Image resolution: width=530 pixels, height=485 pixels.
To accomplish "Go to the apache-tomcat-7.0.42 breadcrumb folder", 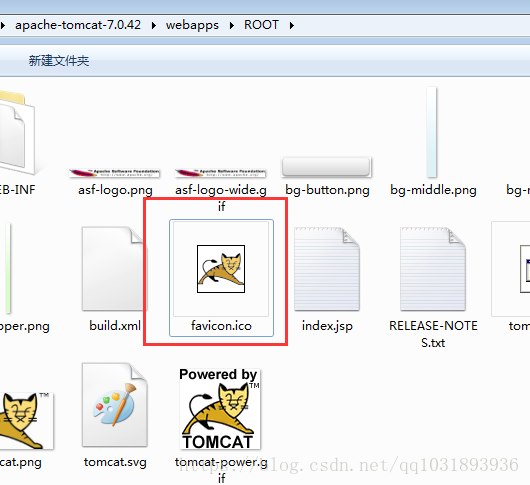I will click(78, 25).
